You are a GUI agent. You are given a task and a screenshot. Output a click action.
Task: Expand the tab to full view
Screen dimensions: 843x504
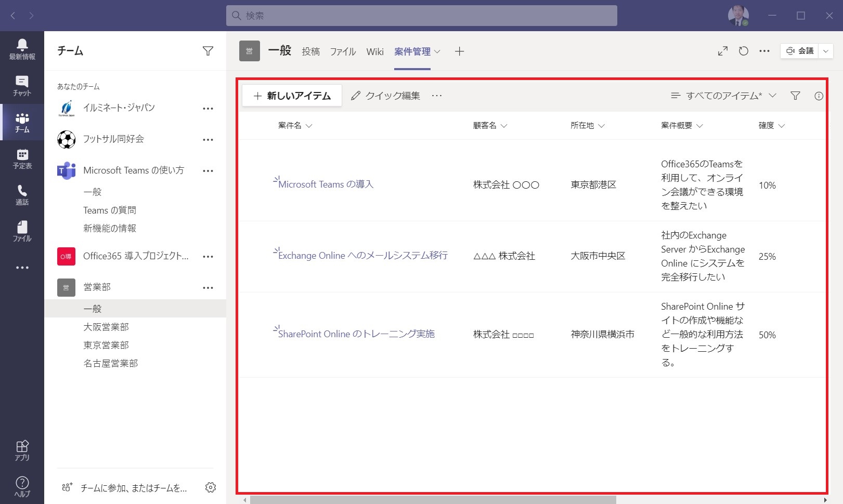[723, 51]
